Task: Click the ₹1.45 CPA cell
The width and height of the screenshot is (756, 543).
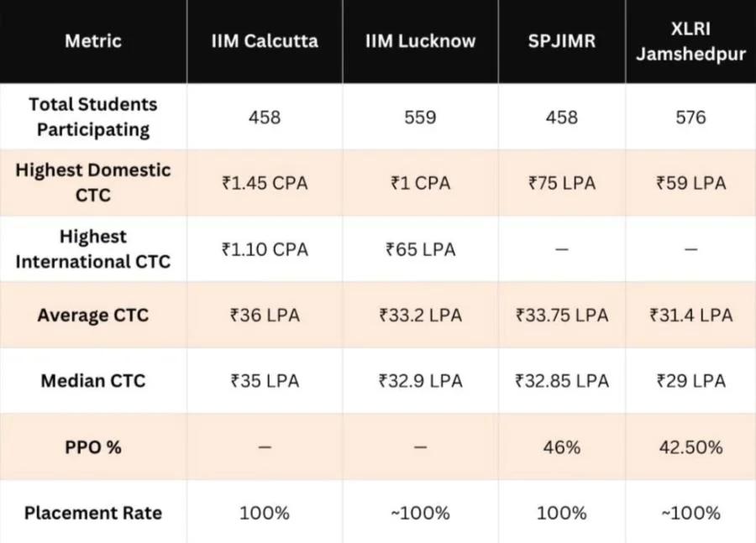Action: pos(265,182)
